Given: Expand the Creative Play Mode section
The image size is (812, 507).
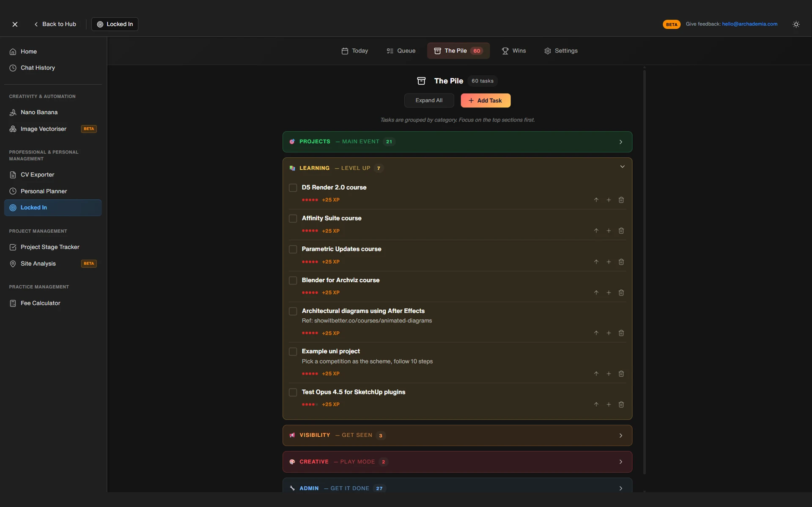Looking at the screenshot, I should click(457, 462).
